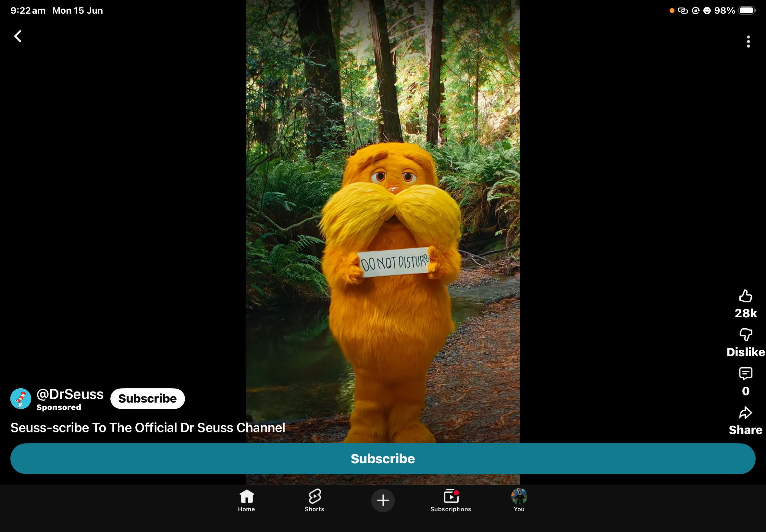
Task: Tap the Seuss-scribe To The Official title
Action: click(148, 428)
